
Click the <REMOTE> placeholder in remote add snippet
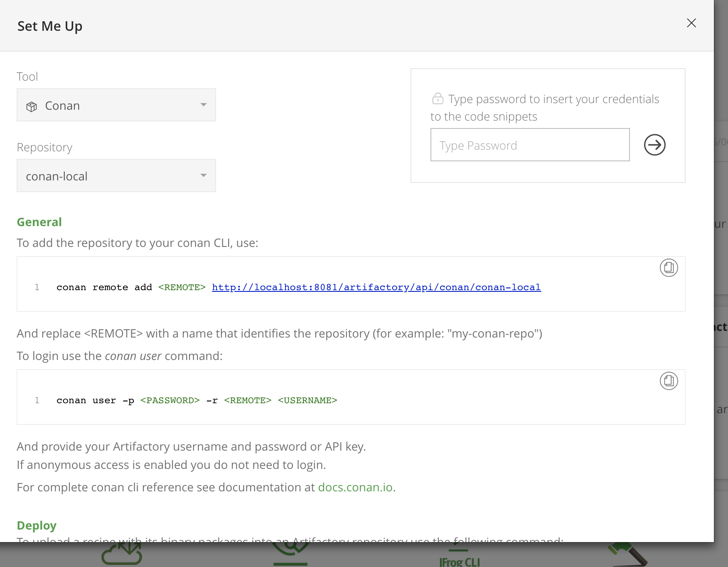pos(182,287)
